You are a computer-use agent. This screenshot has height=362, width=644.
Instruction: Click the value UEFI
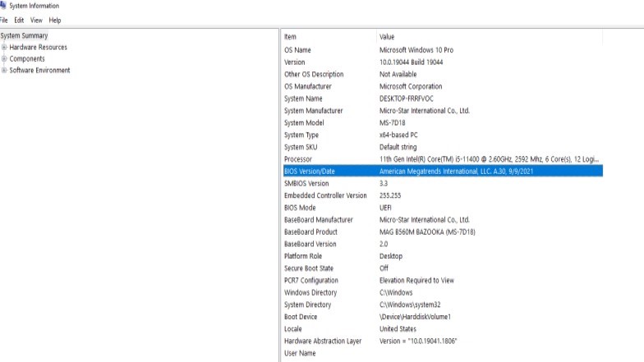[x=385, y=208]
